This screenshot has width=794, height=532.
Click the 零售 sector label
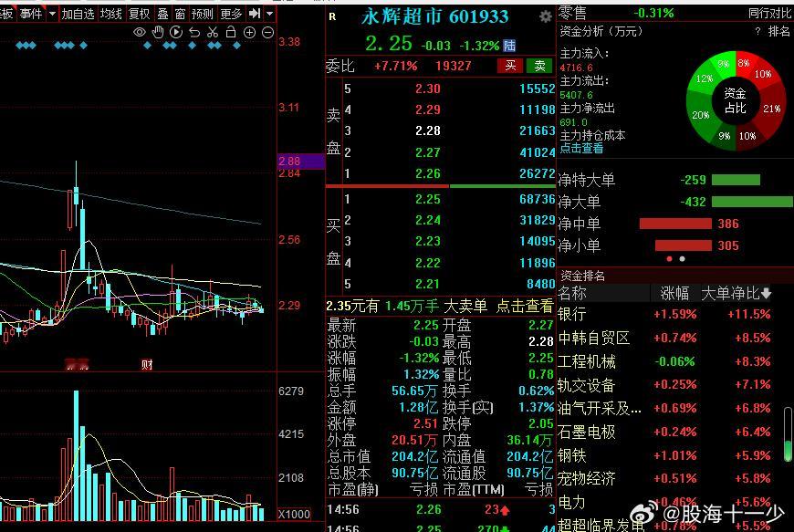[x=573, y=13]
